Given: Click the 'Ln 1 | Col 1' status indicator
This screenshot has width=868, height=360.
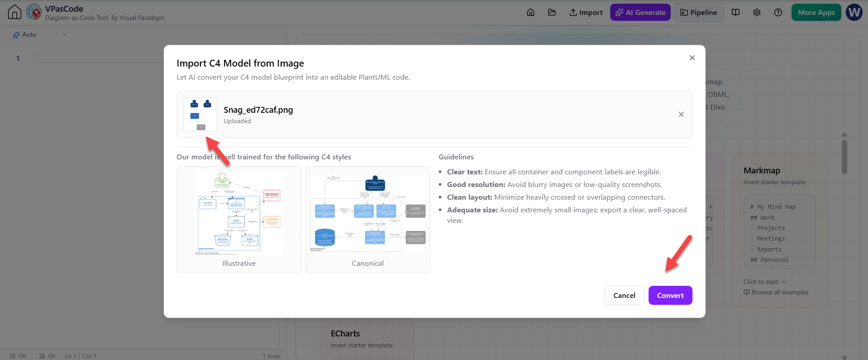Looking at the screenshot, I should (x=81, y=356).
